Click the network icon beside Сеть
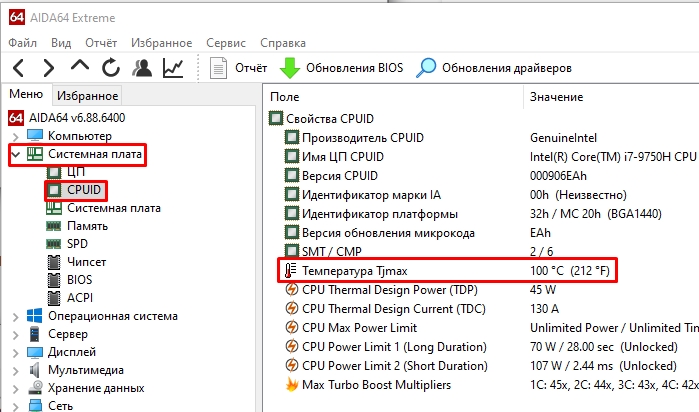Viewport: 699px width, 412px height. pos(35,405)
